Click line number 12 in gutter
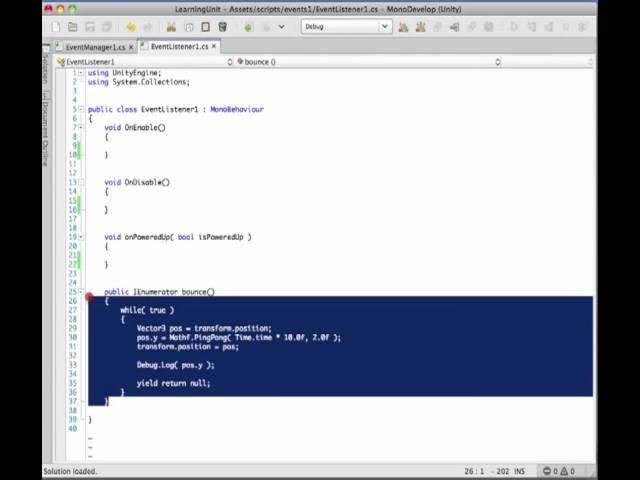This screenshot has height=480, width=640. pyautogui.click(x=73, y=173)
